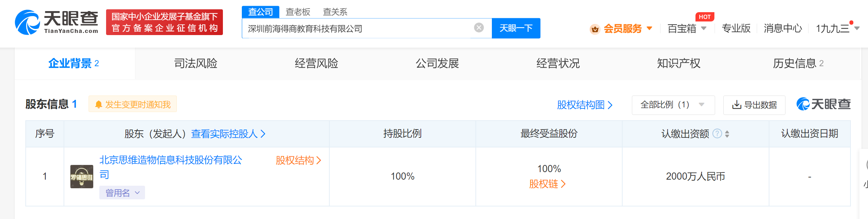Sort by 认缴出资额 using sort arrows
Viewport: 868px width, 219px height.
[x=727, y=134]
